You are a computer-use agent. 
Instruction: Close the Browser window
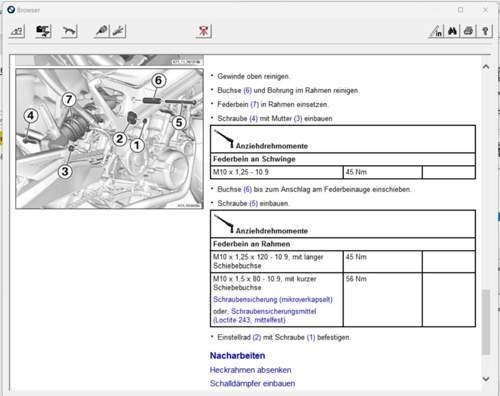pos(485,10)
